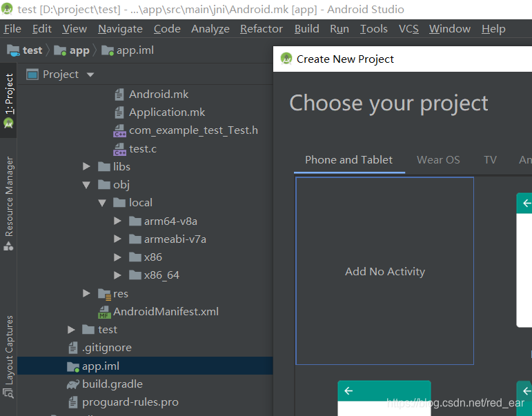Collapse the obj folder
This screenshot has height=416, width=532.
86,185
